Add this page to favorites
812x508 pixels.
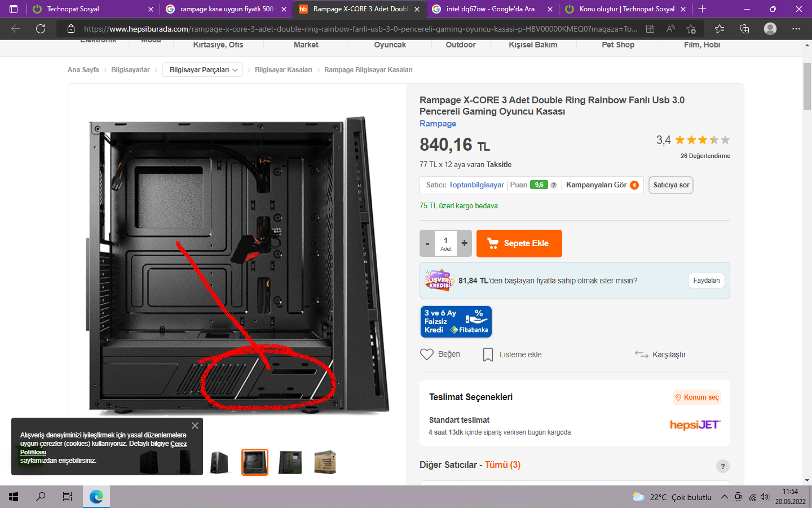pyautogui.click(x=691, y=29)
